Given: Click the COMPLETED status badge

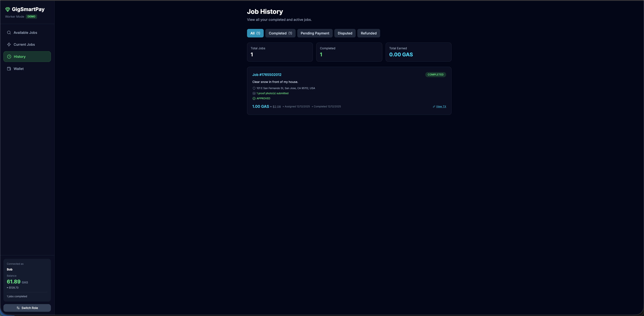Looking at the screenshot, I should [x=436, y=75].
